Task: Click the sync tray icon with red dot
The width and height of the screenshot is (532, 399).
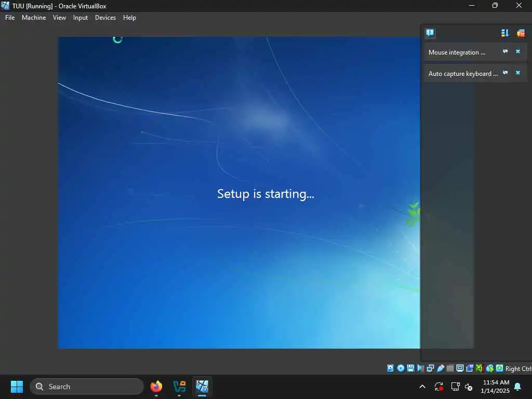Action: [x=438, y=387]
